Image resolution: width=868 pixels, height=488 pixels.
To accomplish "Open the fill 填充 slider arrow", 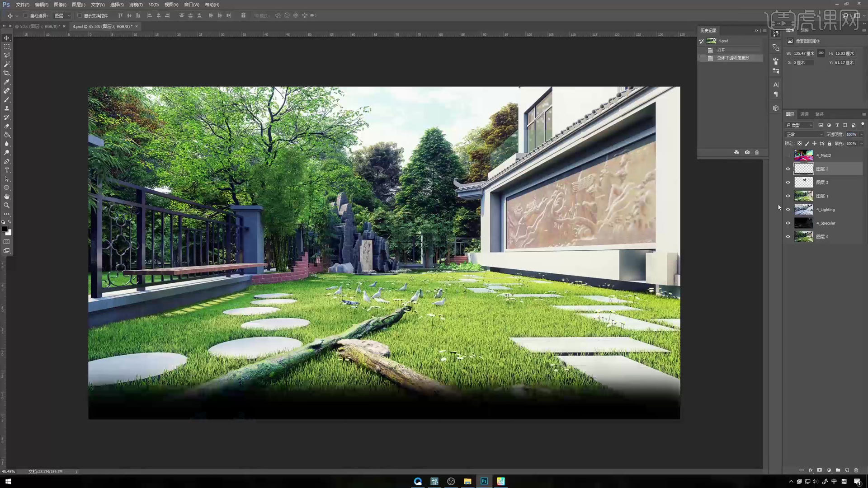I will [861, 143].
